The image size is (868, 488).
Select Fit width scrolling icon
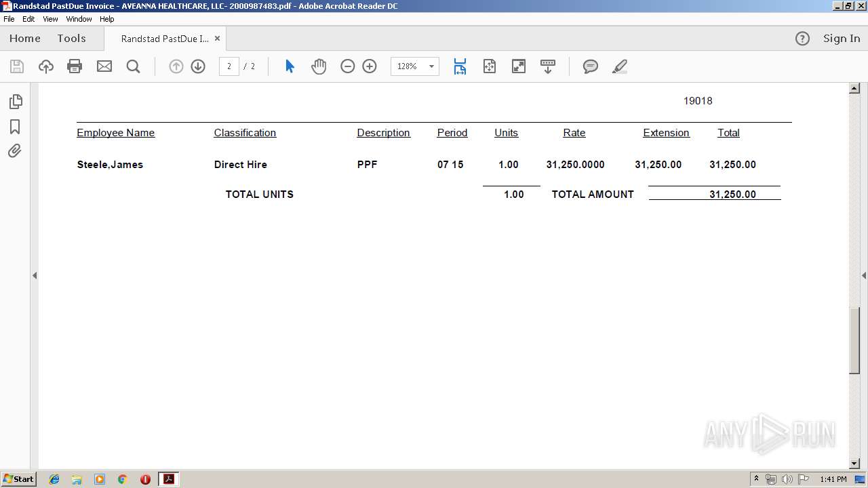tap(460, 66)
